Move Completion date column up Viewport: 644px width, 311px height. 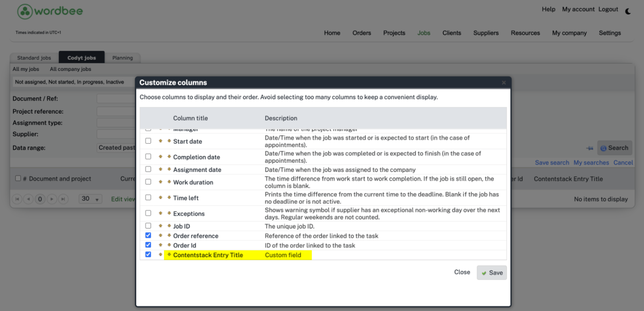[160, 157]
